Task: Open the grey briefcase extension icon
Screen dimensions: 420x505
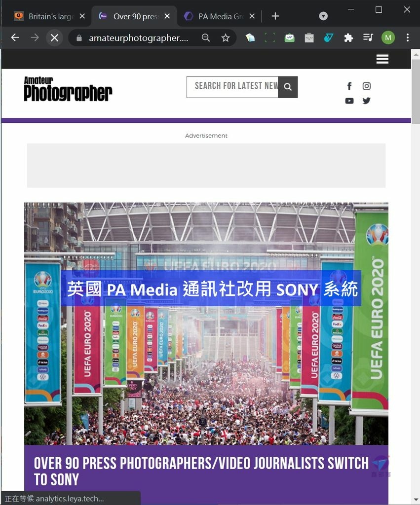Action: click(x=309, y=38)
